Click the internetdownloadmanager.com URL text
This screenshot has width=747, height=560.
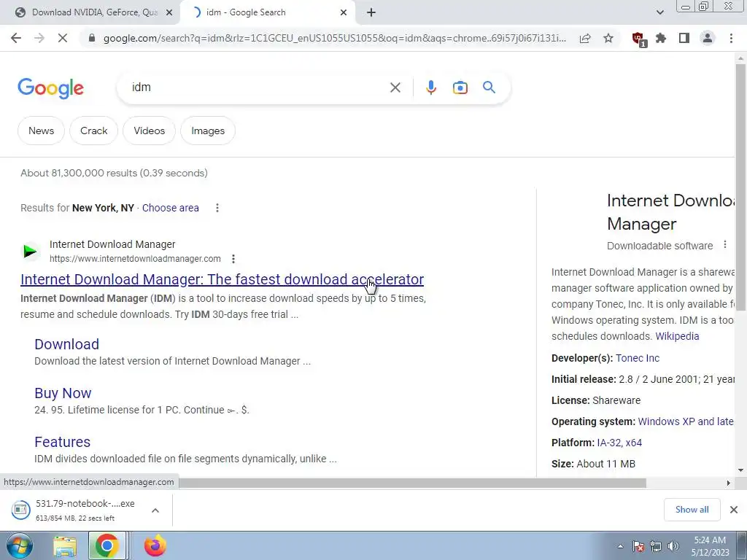coord(135,259)
